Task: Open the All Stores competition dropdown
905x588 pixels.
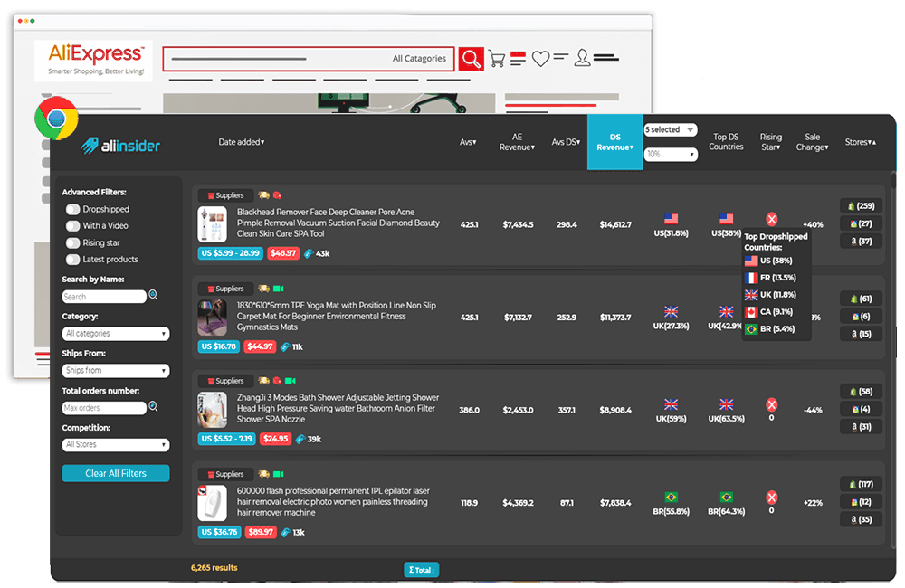Action: point(116,445)
